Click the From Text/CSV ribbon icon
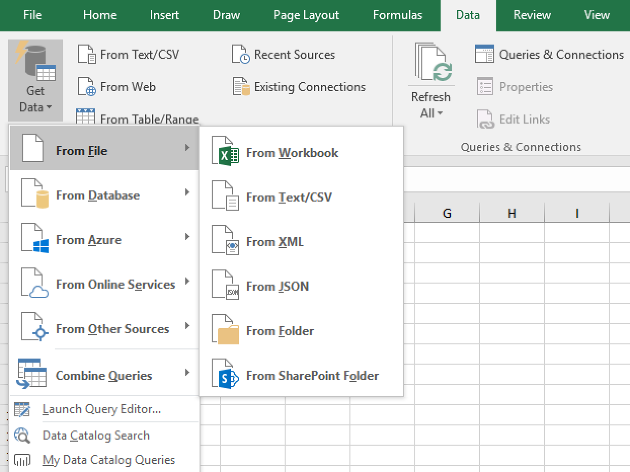The width and height of the screenshot is (630, 472). pyautogui.click(x=87, y=55)
